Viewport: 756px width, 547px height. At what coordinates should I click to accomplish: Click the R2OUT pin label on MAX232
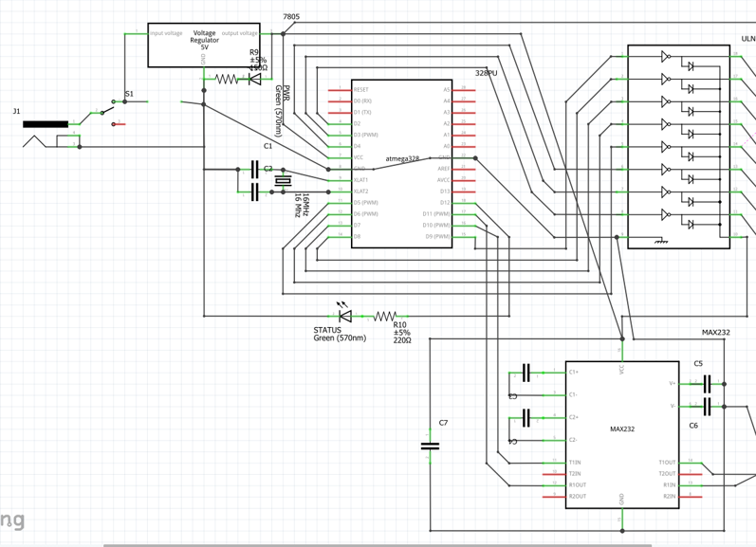(578, 497)
